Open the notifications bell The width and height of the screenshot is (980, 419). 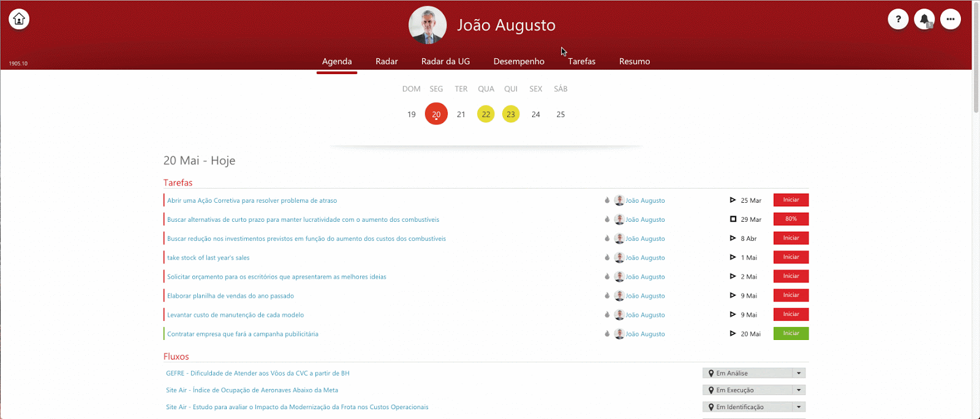tap(924, 19)
